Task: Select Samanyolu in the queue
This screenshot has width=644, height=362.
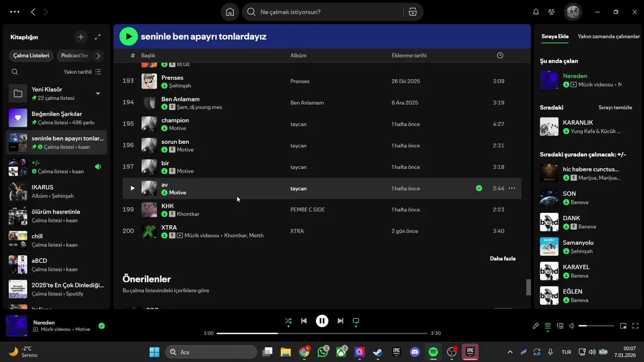Action: click(x=588, y=246)
